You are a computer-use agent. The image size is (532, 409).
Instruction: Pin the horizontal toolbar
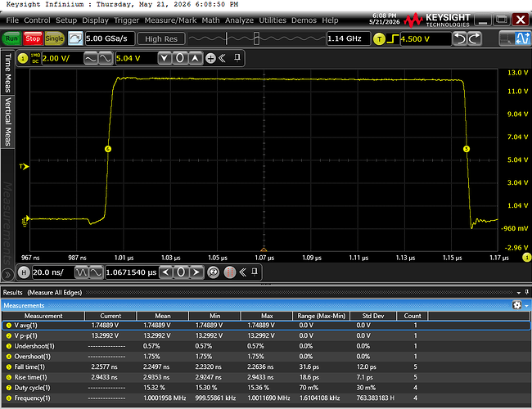(255, 272)
